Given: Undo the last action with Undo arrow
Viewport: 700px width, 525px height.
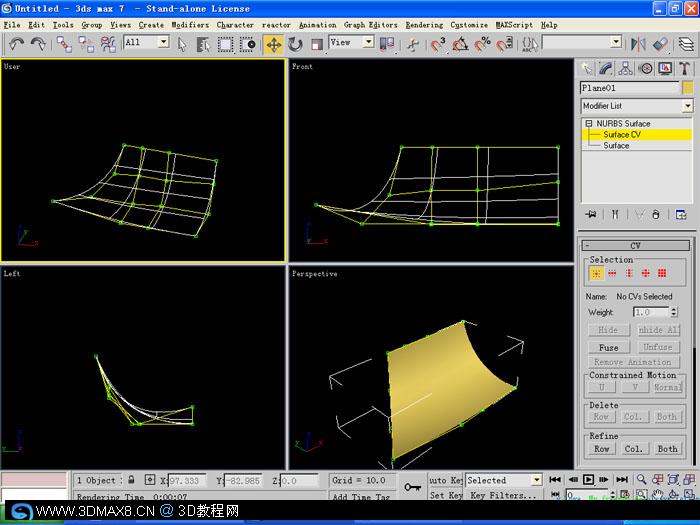Looking at the screenshot, I should (x=17, y=44).
